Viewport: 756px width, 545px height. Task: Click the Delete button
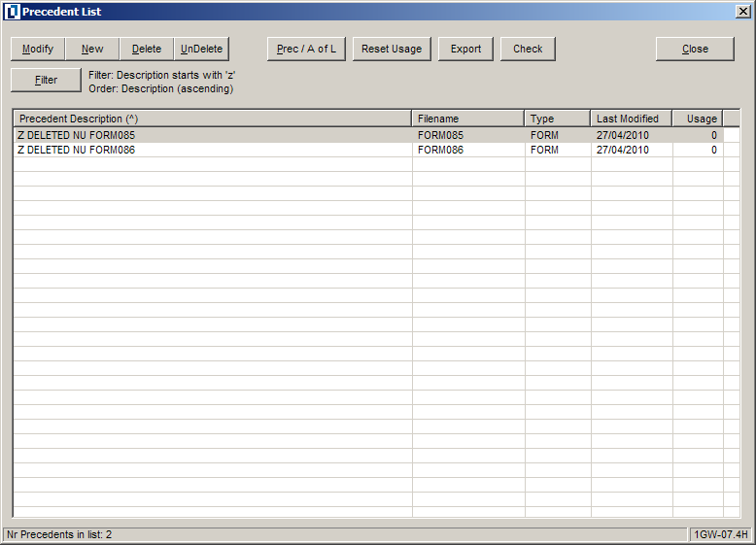click(147, 49)
